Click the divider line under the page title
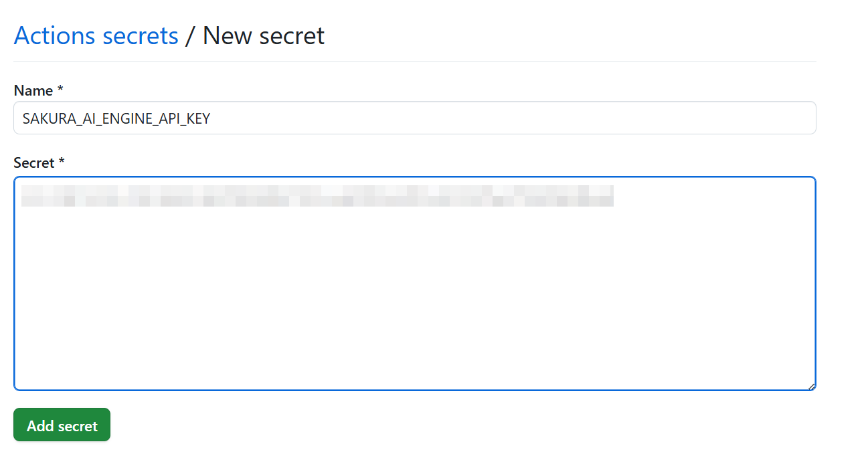Image resolution: width=868 pixels, height=468 pixels. click(x=415, y=60)
